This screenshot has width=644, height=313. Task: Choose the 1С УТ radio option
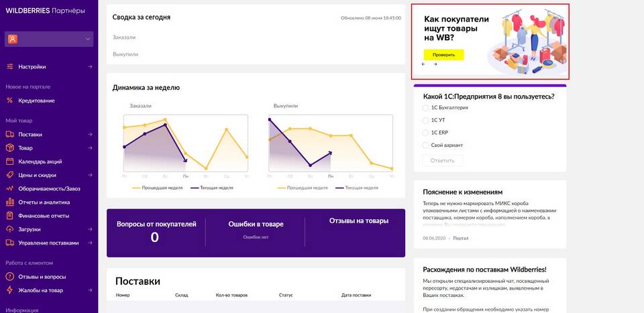point(425,121)
